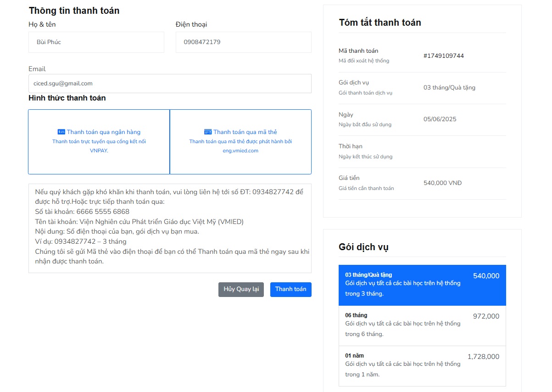Click the Gói dịch vụ section heading
552x392 pixels.
[363, 247]
